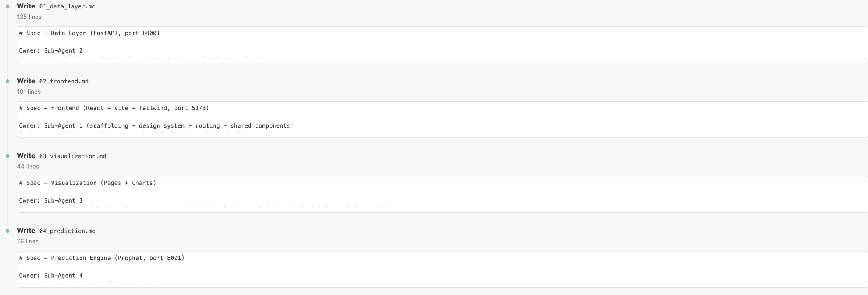Open the 04_prediction.md file name

67,231
